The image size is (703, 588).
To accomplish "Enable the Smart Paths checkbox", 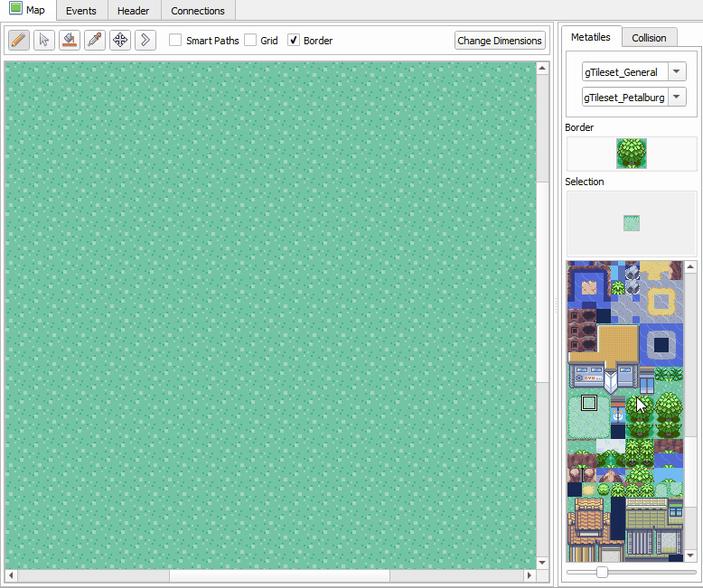I will (176, 41).
